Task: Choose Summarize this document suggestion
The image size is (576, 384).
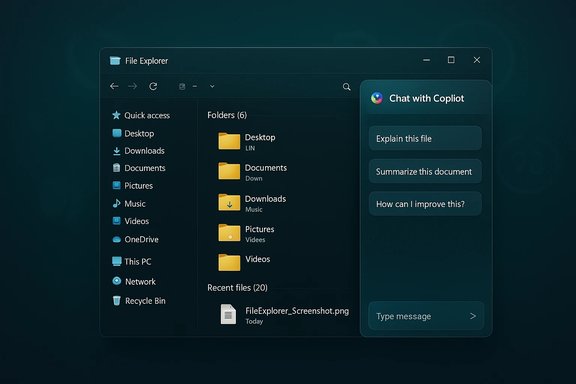Action: (x=425, y=171)
